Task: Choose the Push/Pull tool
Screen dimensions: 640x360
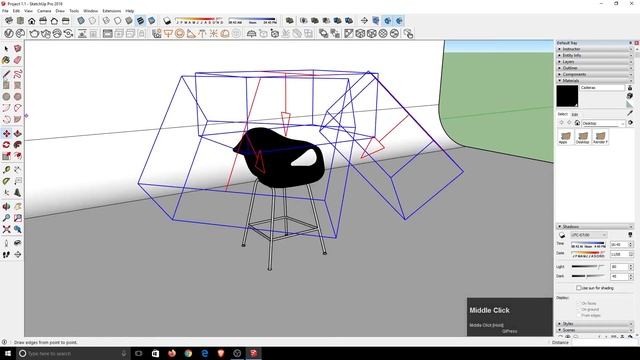Action: pyautogui.click(x=18, y=133)
